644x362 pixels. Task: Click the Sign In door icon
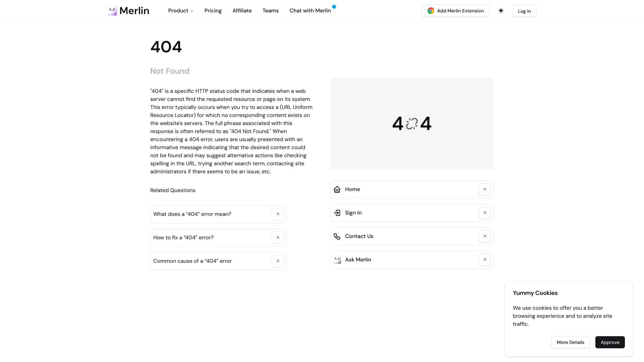(x=337, y=213)
